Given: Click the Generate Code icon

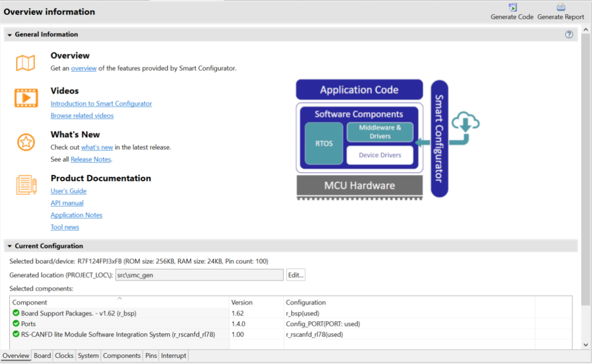Looking at the screenshot, I should pos(513,7).
